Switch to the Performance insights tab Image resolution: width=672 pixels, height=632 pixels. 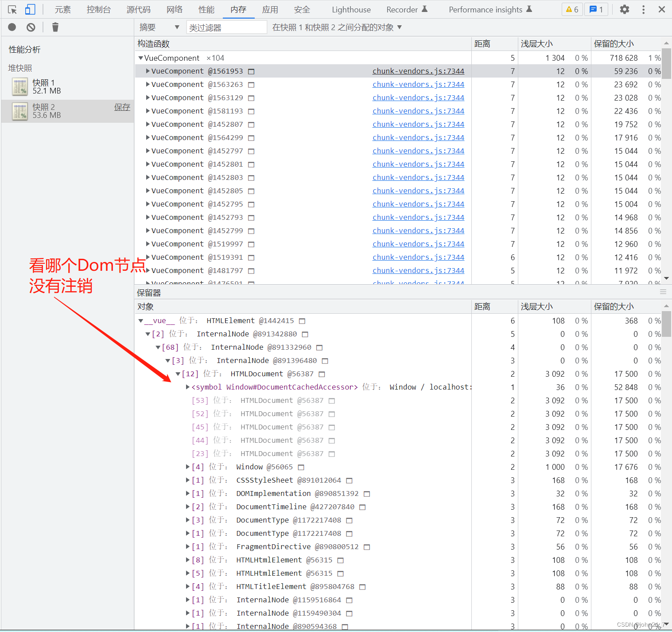490,9
